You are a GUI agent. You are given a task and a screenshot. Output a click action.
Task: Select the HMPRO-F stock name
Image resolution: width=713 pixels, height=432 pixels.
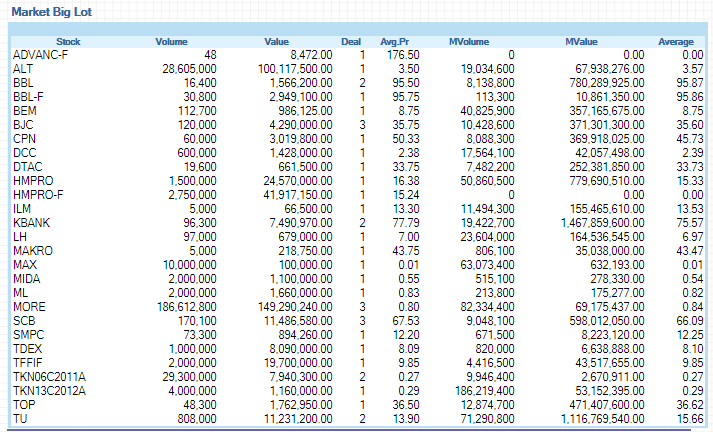tap(38, 195)
